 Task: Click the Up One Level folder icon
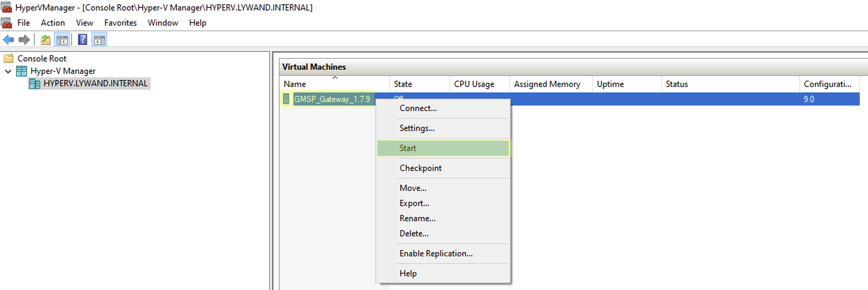pyautogui.click(x=46, y=40)
